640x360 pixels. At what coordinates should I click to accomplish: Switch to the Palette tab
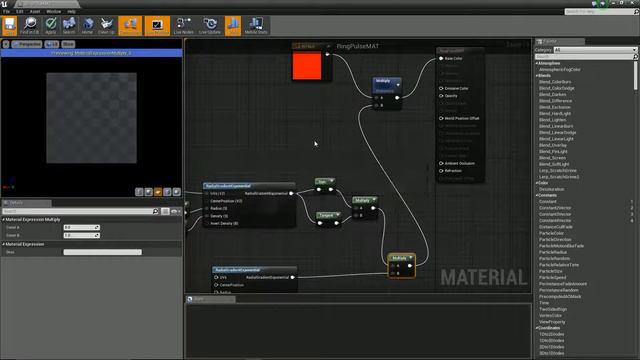560,41
